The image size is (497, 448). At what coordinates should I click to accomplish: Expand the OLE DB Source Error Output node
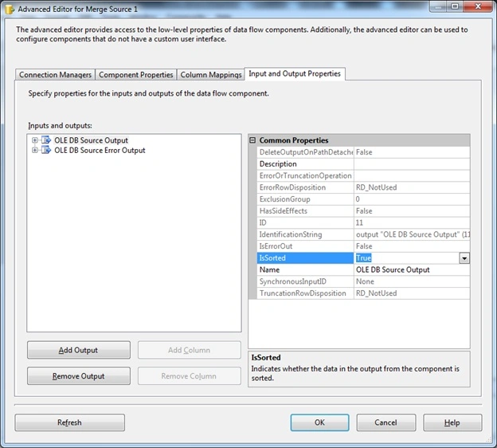point(34,150)
